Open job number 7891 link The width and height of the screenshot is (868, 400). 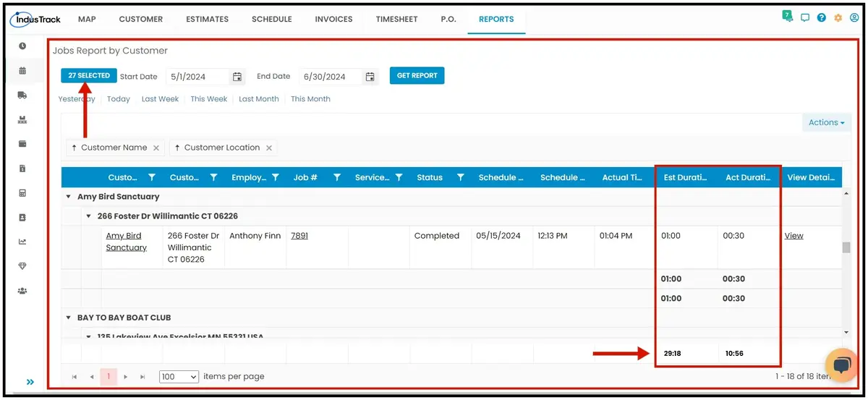click(299, 236)
